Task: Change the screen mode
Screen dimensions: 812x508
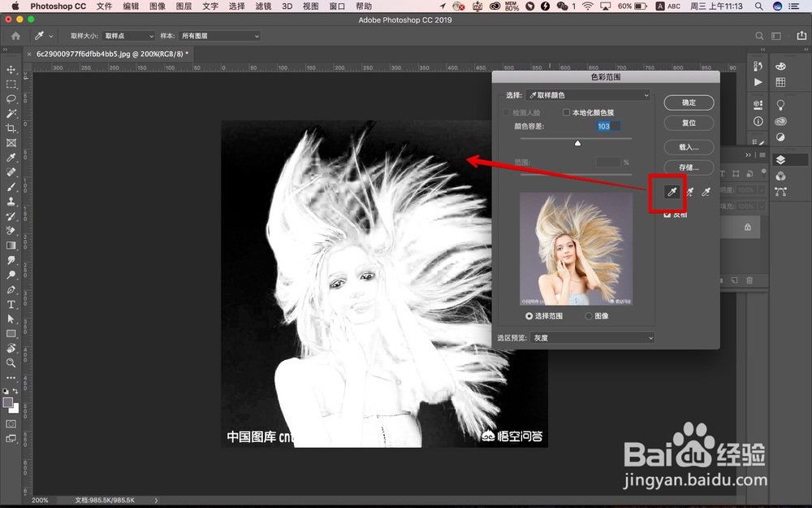Action: [x=11, y=439]
